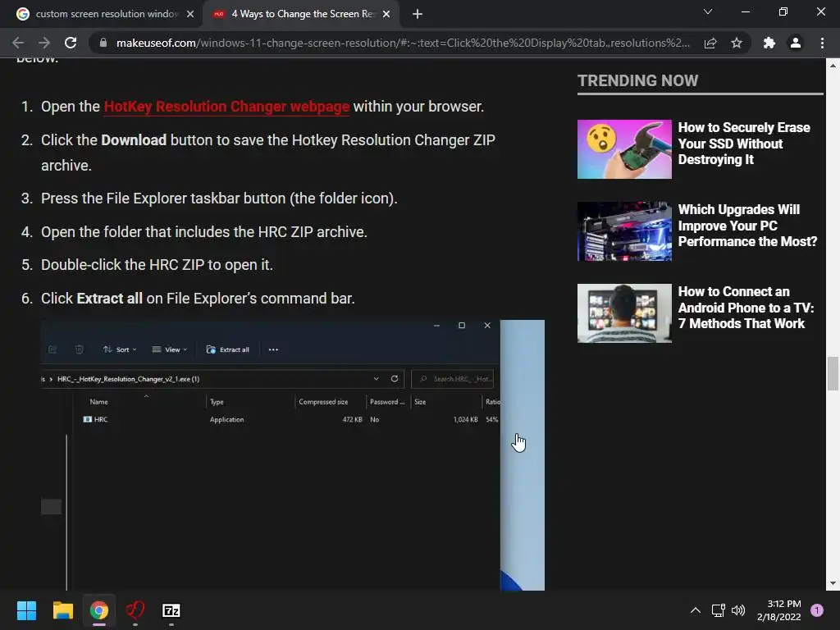Click the File Explorer screenshot image
The image size is (840, 630).
(293, 454)
